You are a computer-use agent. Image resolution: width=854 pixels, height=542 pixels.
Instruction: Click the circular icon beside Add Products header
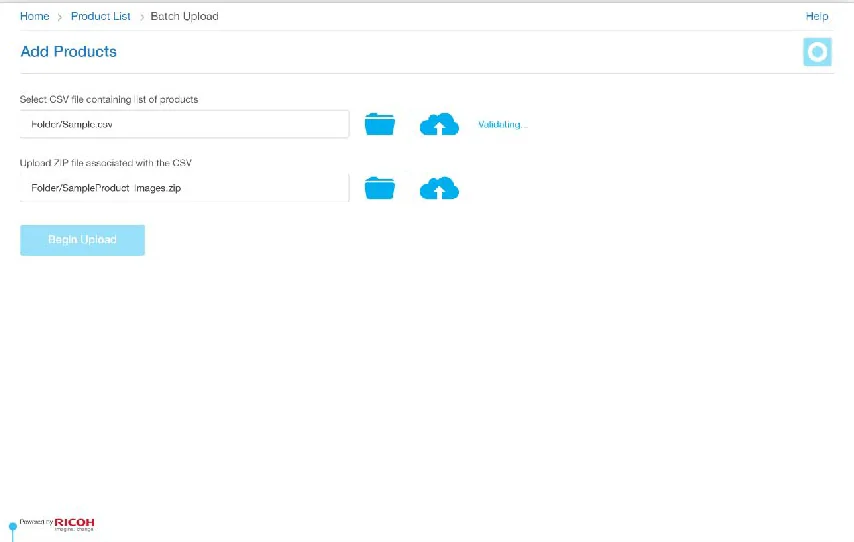point(817,52)
